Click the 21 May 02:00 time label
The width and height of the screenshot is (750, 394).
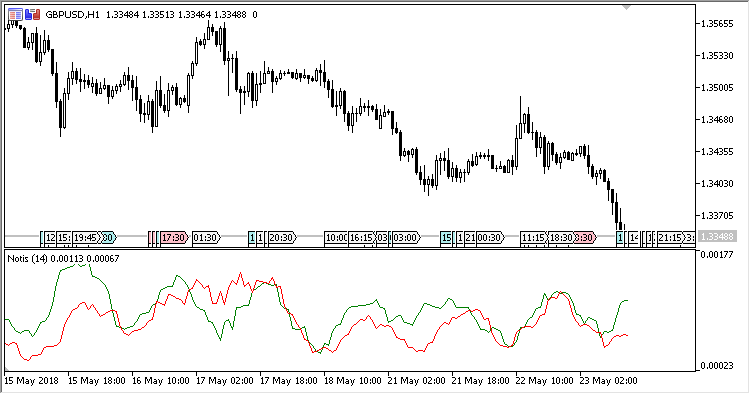417,381
